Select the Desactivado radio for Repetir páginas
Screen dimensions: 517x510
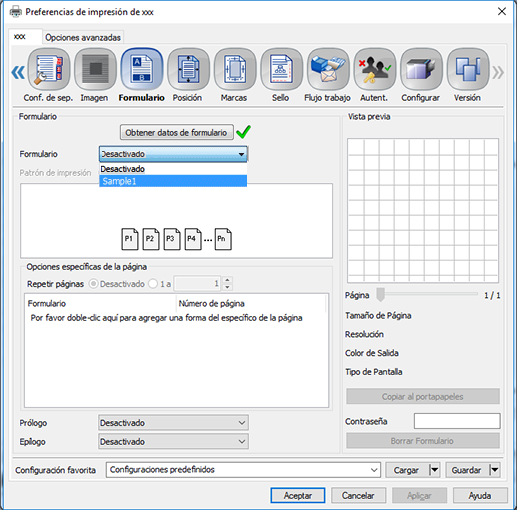pos(93,284)
